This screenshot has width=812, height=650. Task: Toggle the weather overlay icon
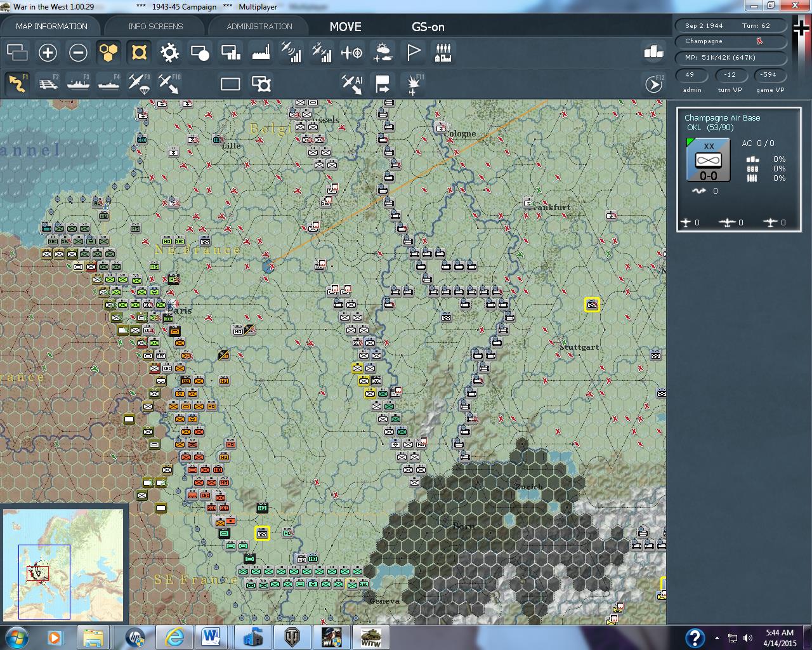click(383, 53)
